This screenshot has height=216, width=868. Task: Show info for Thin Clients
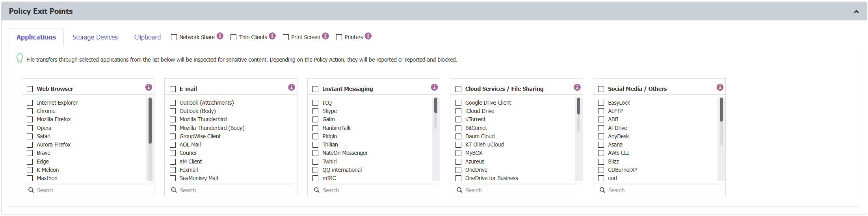[x=272, y=36]
